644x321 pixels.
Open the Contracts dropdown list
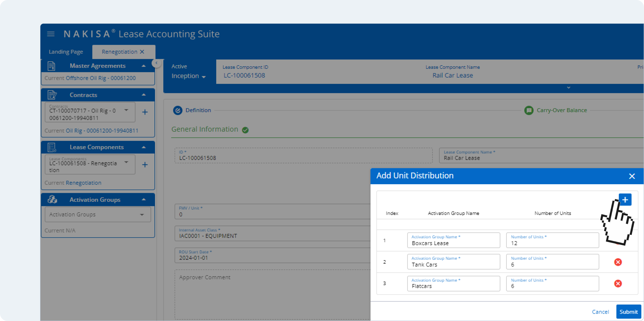pos(90,112)
